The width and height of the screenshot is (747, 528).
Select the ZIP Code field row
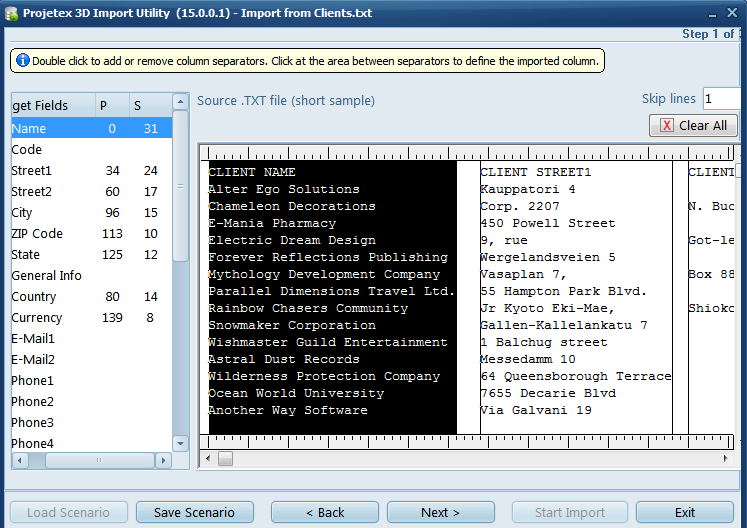pyautogui.click(x=91, y=233)
